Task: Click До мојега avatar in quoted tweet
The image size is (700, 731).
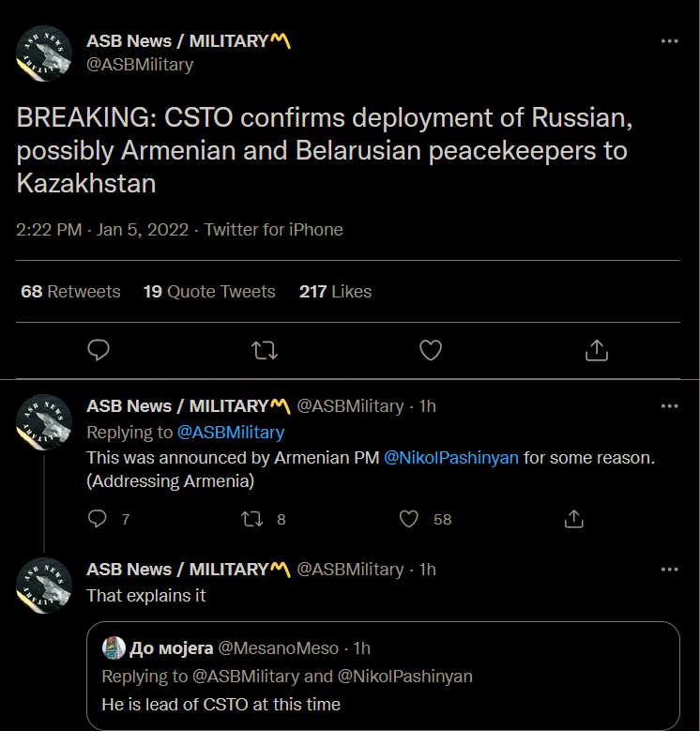Action: click(113, 647)
